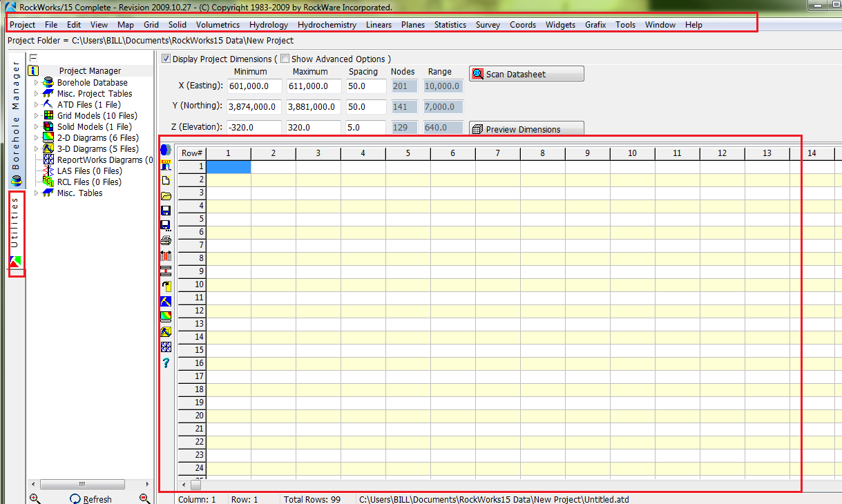This screenshot has height=504, width=842.
Task: Click the Project Manager info icon
Action: click(33, 70)
